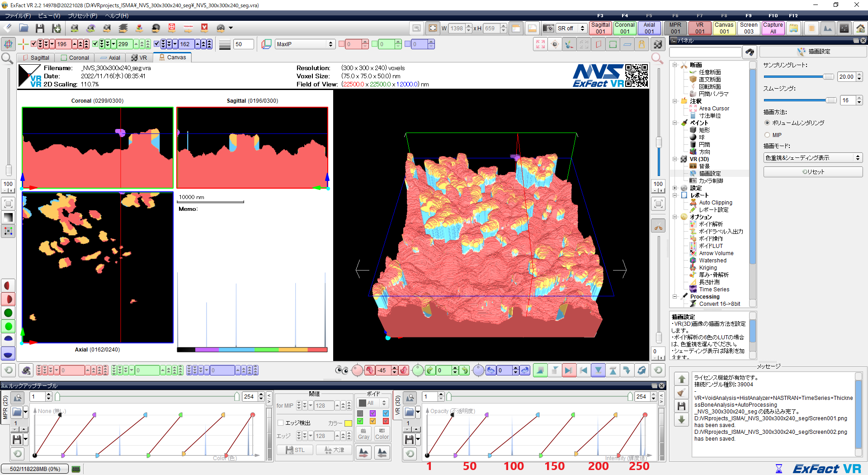This screenshot has width=868, height=475.
Task: Toggle the crosshair cursor tool
Action: (x=23, y=44)
